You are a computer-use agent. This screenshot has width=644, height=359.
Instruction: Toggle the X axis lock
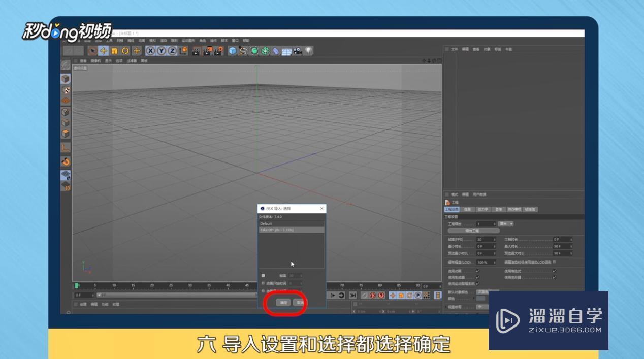point(150,51)
